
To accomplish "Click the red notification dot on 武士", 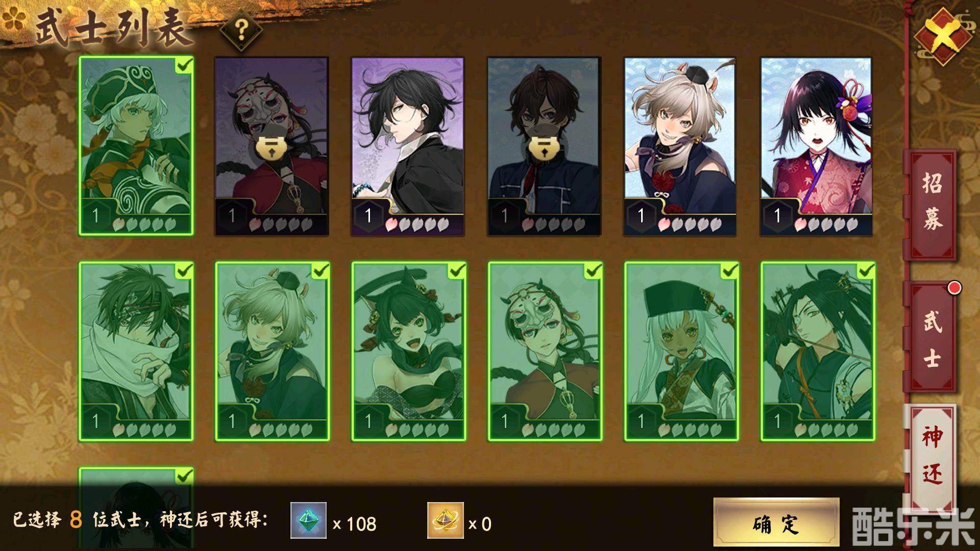I will click(954, 288).
